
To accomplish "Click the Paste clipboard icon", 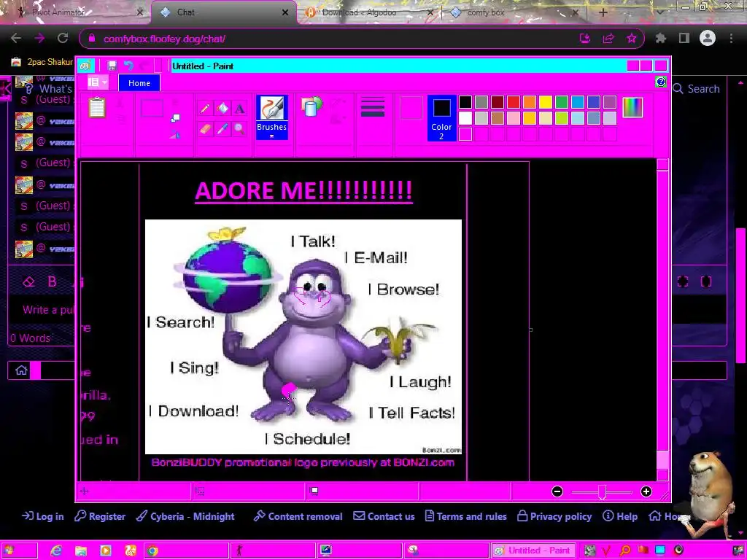I will coord(97,108).
